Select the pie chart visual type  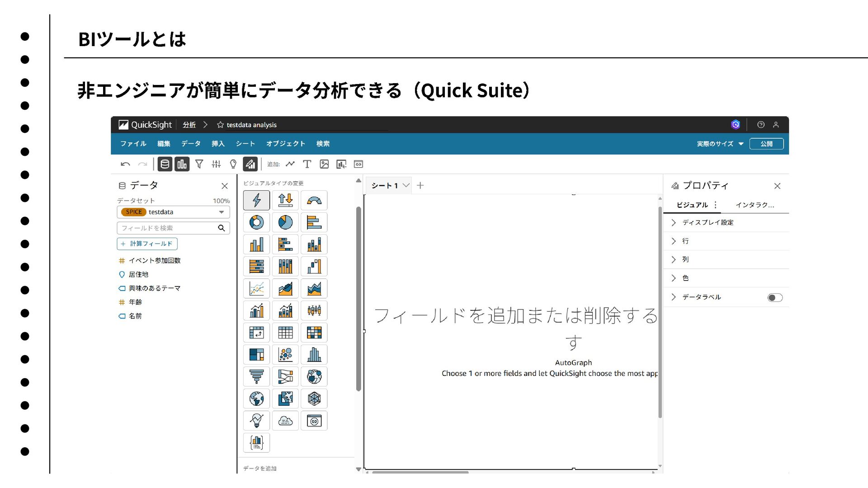coord(285,222)
